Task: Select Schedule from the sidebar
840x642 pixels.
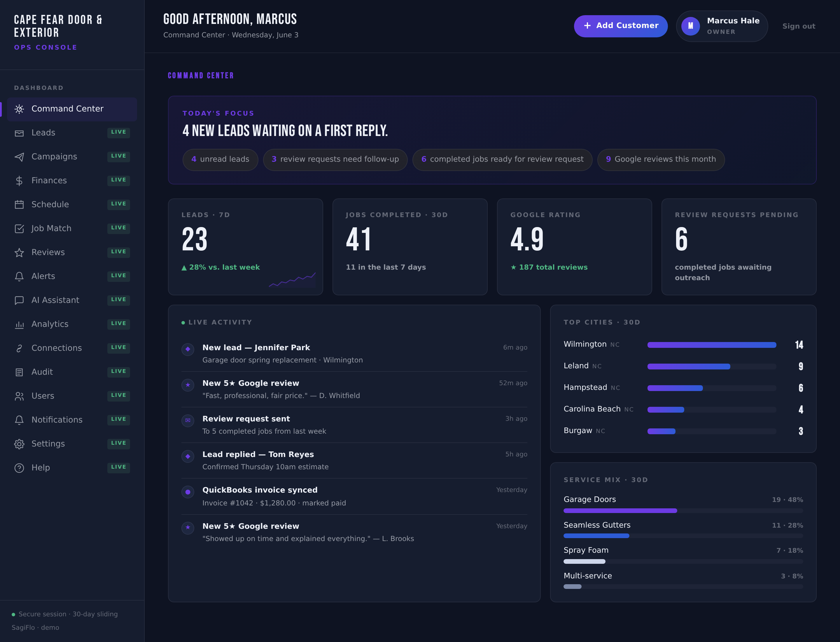Action: coord(72,205)
